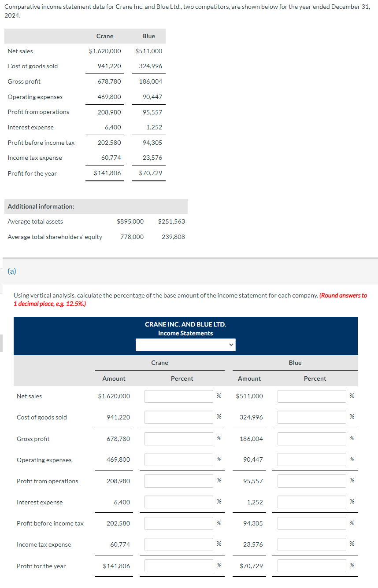Select the Operating expenses percent field for Crane
The image size is (378, 588).
click(x=178, y=459)
